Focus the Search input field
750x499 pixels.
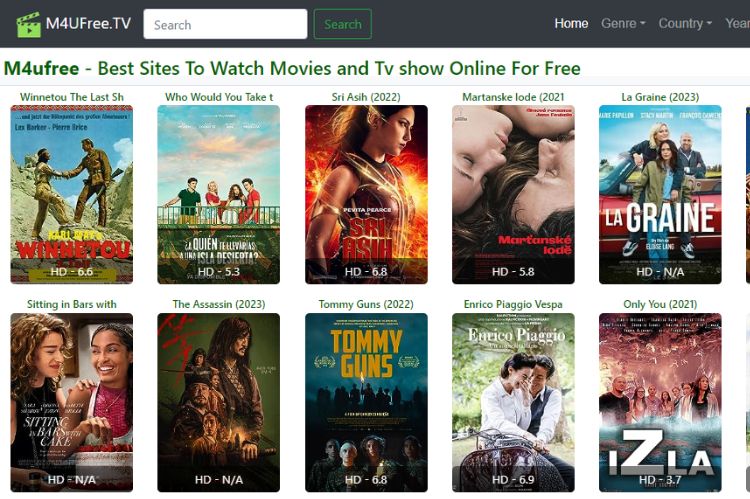click(x=225, y=24)
